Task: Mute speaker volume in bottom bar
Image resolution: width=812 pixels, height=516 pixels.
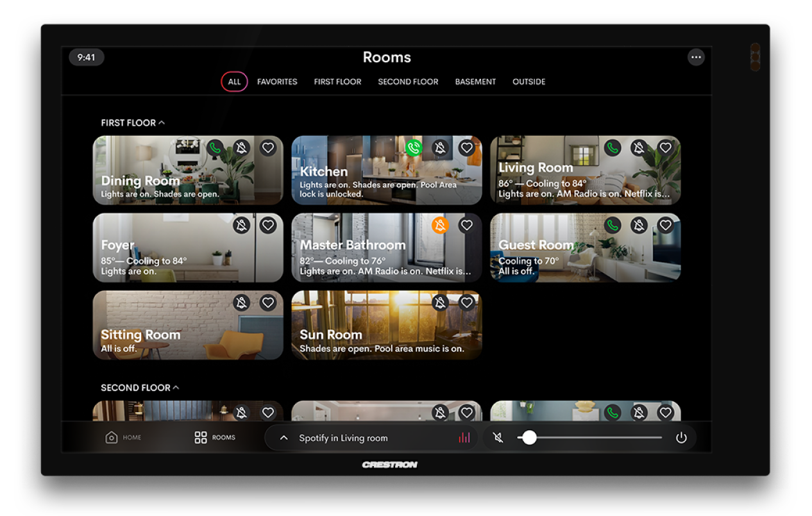Action: tap(498, 437)
